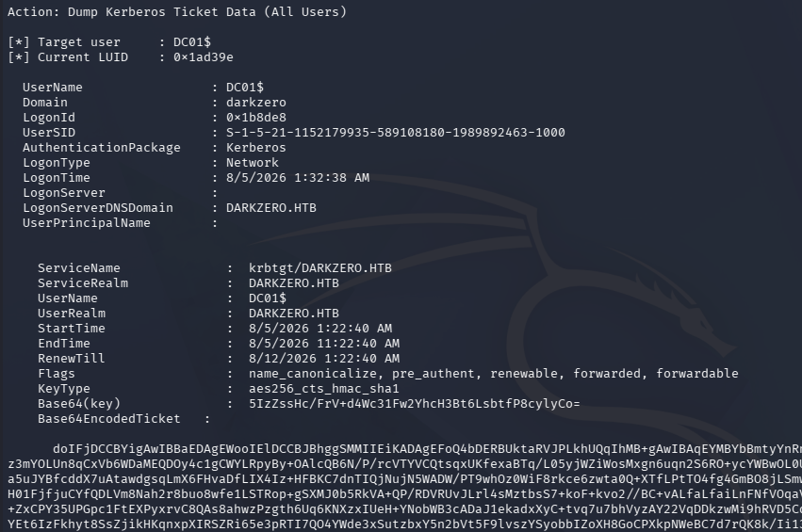
Task: Click the StartTime 8/5/2026 1:22:40 AM value
Action: 320,329
